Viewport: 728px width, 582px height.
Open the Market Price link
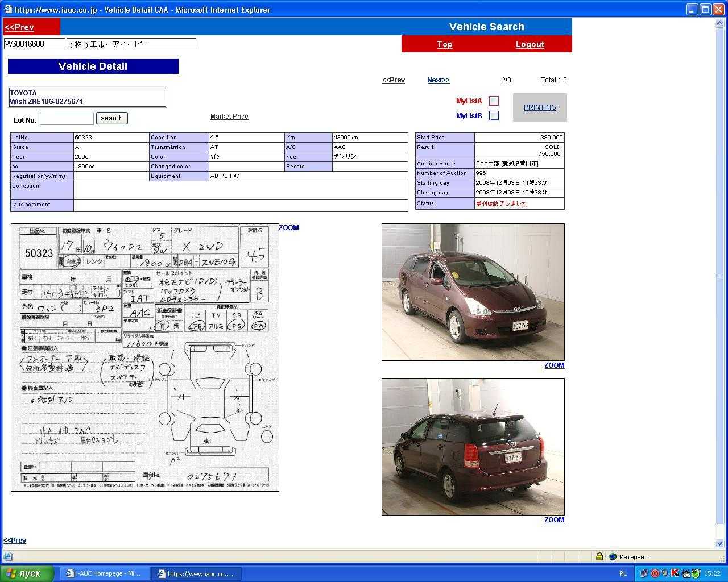coord(229,117)
